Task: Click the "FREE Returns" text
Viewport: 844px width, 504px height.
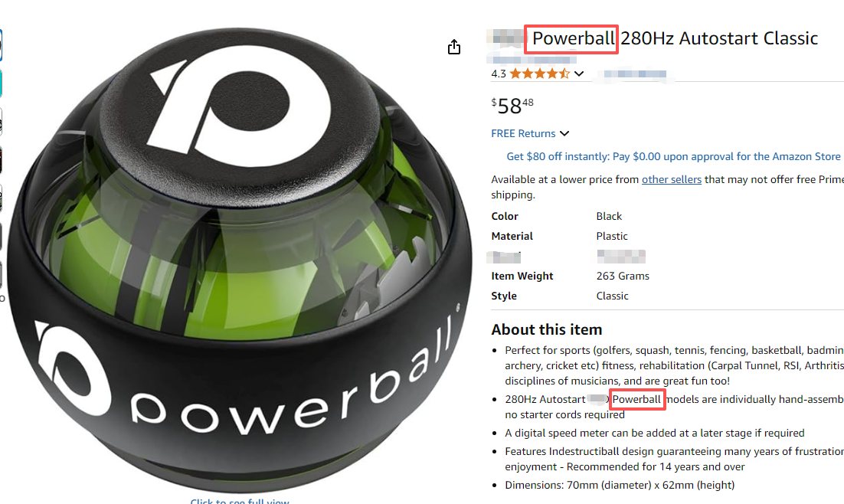Action: pyautogui.click(x=523, y=133)
